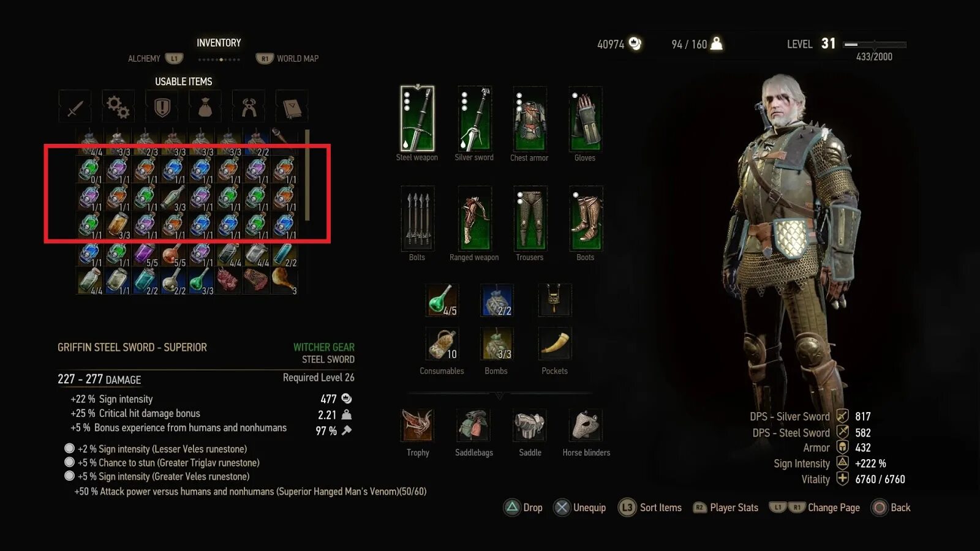Click the inventory grid scrollbar
This screenshot has height=551, width=980.
[x=307, y=175]
